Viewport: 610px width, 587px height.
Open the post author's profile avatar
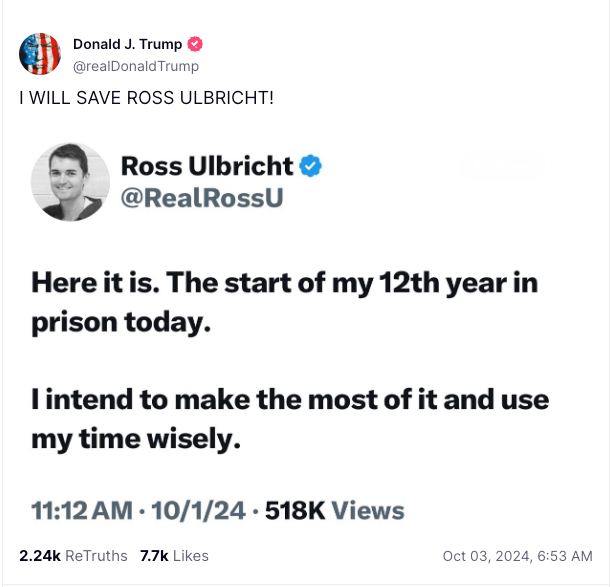click(x=40, y=54)
